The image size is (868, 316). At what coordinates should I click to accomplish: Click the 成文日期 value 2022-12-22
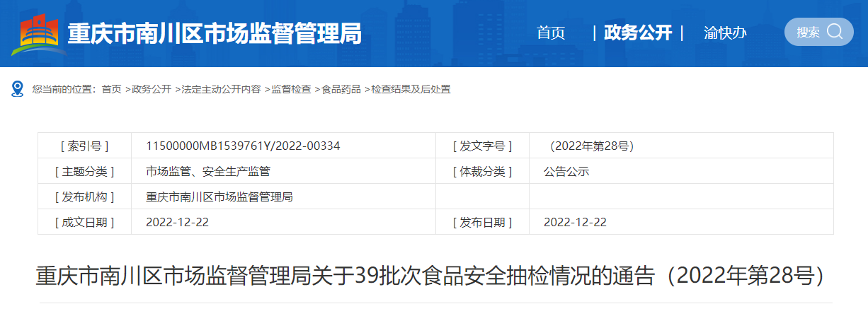(x=177, y=222)
